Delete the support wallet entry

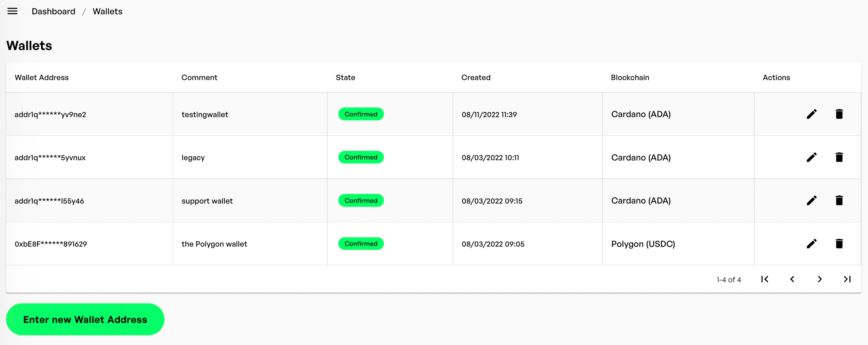[839, 200]
